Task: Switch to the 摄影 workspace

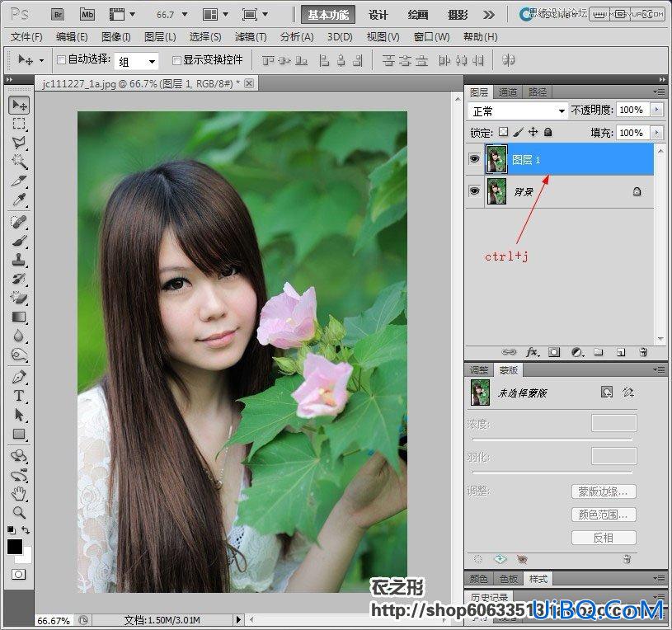Action: (458, 15)
